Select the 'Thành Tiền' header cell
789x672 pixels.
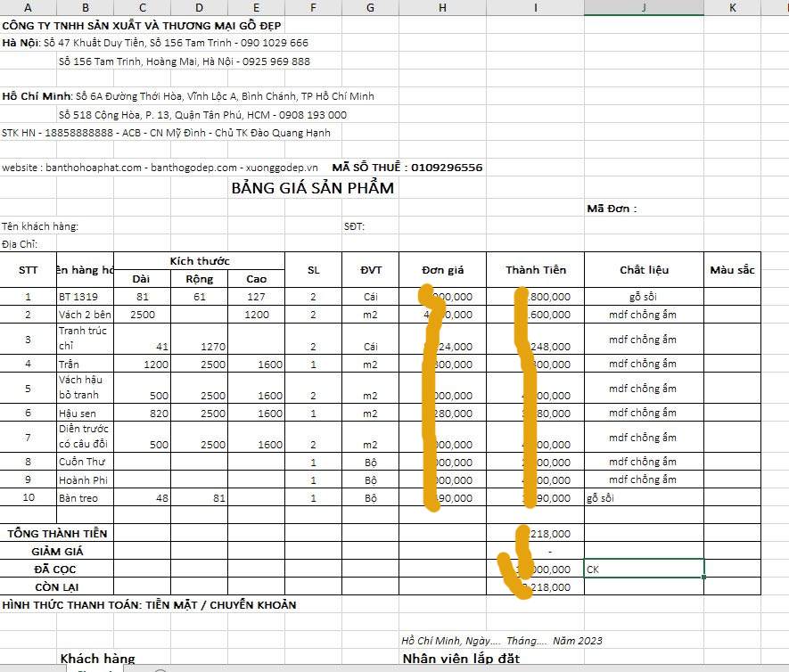tap(536, 270)
